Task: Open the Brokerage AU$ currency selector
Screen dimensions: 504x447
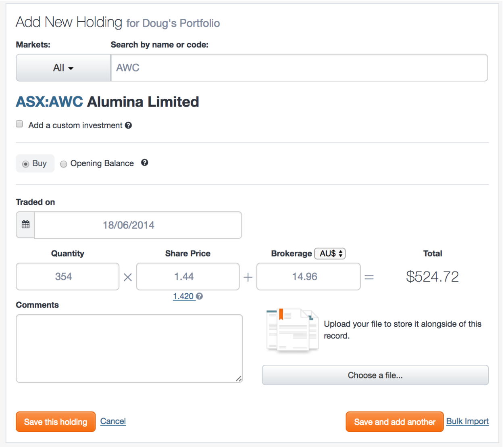Action: click(x=330, y=253)
